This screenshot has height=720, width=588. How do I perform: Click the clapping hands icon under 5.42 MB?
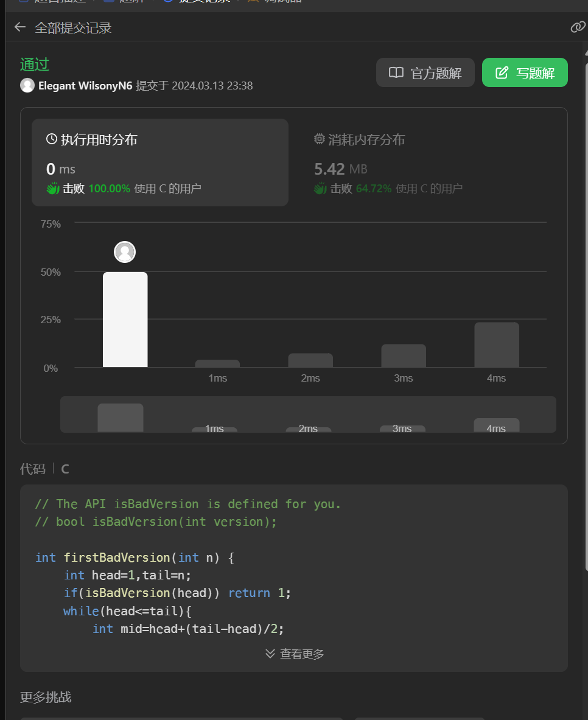point(320,189)
